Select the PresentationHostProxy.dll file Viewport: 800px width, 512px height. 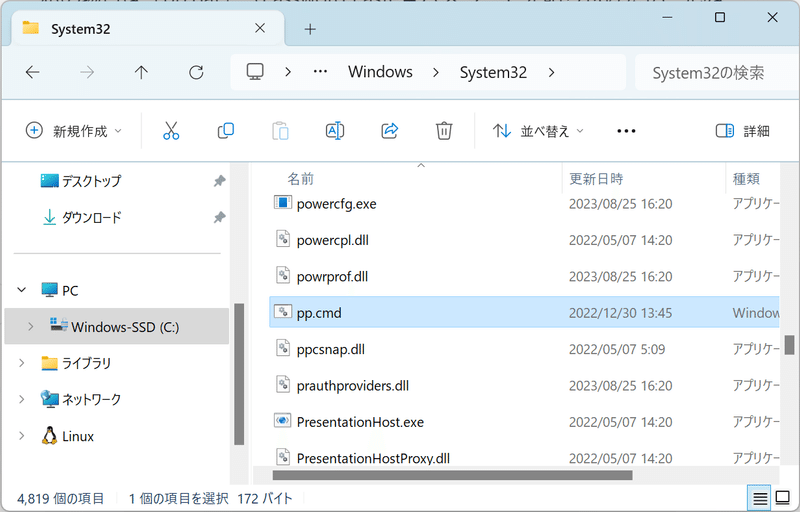click(x=373, y=458)
